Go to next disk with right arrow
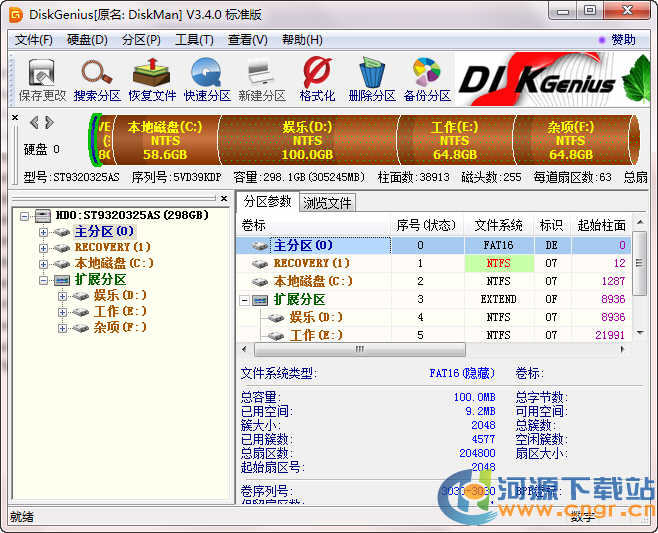658x533 pixels. (x=50, y=123)
